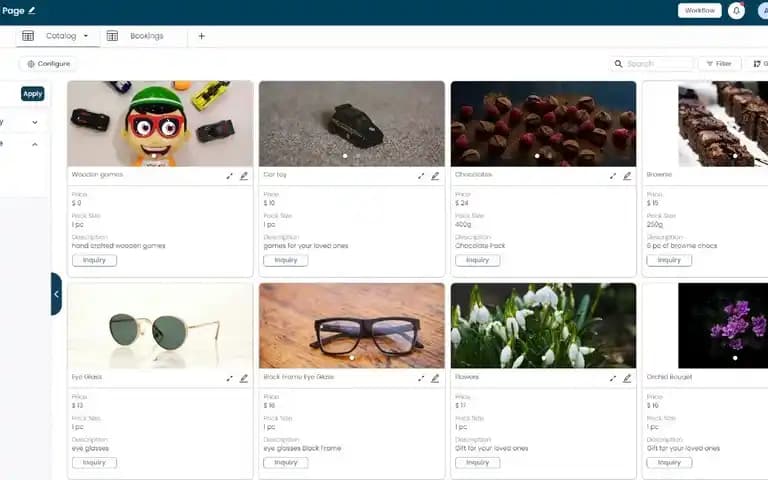Viewport: 768px width, 480px height.
Task: Open the Catalog tab dropdown arrow
Action: coord(86,36)
